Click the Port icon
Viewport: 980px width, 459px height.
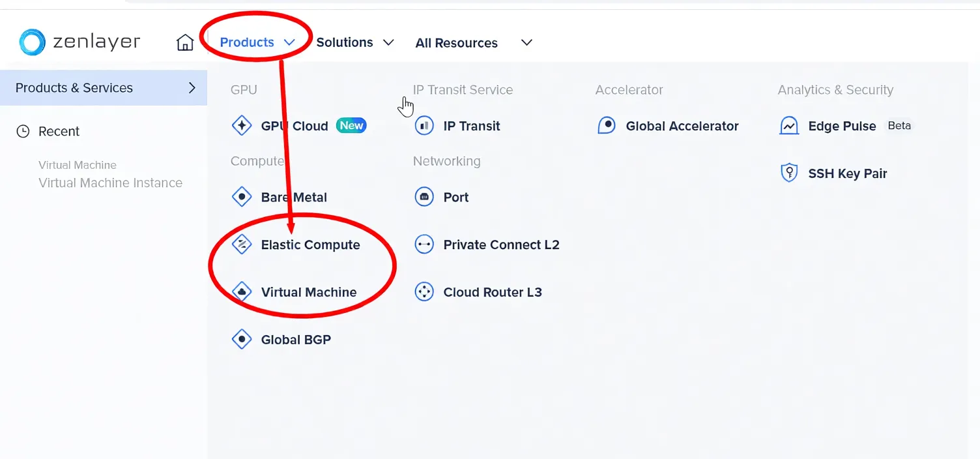(424, 197)
